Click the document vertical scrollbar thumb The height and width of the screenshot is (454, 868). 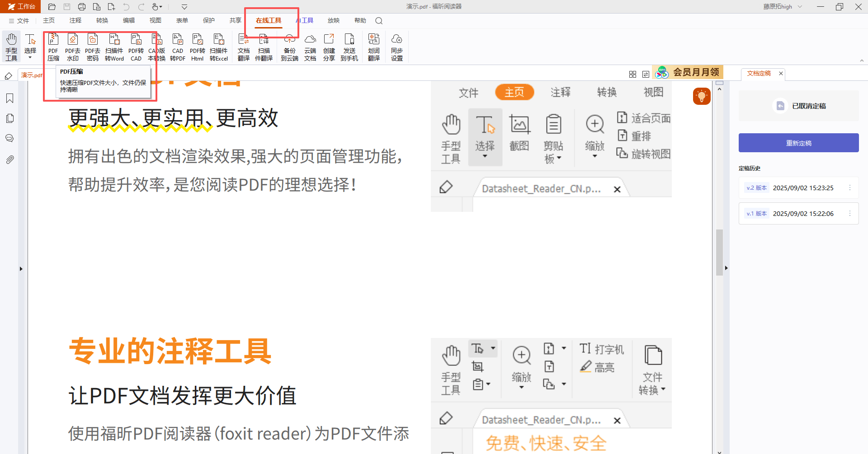(x=719, y=253)
